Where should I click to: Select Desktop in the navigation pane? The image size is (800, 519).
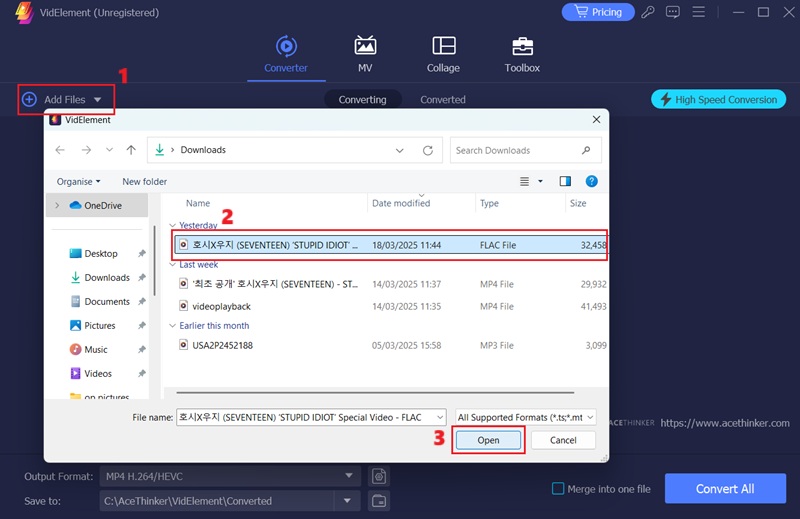[101, 254]
